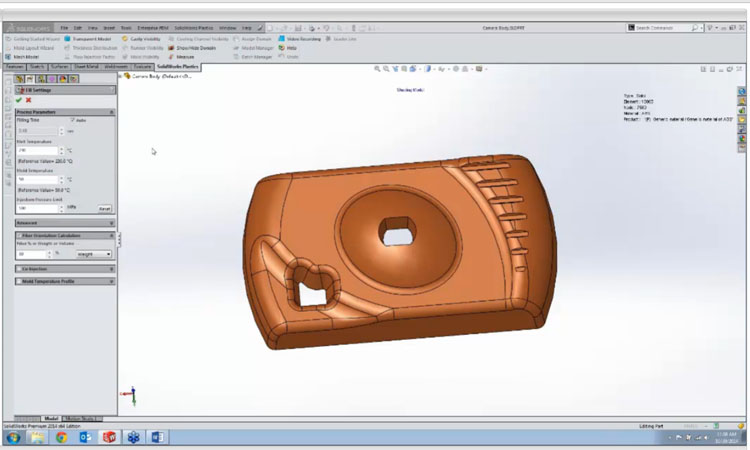Image resolution: width=750 pixels, height=450 pixels.
Task: Open the Help command in the toolbar
Action: 290,47
